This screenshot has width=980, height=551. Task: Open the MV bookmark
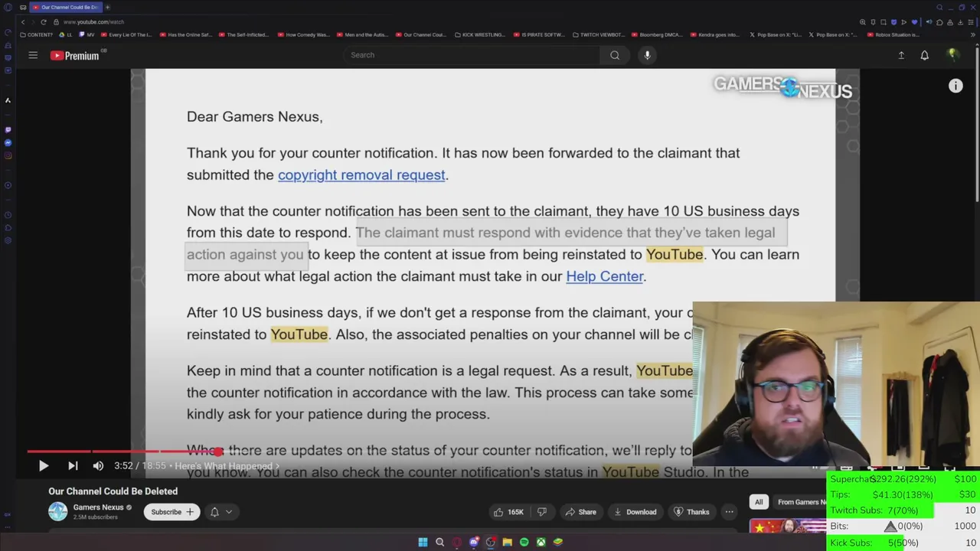click(x=87, y=34)
